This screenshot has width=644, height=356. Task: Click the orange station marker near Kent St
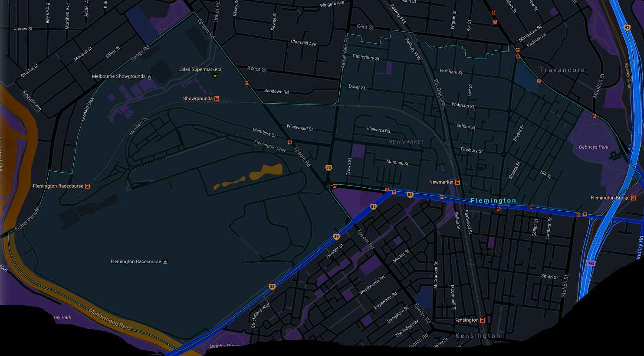click(493, 13)
